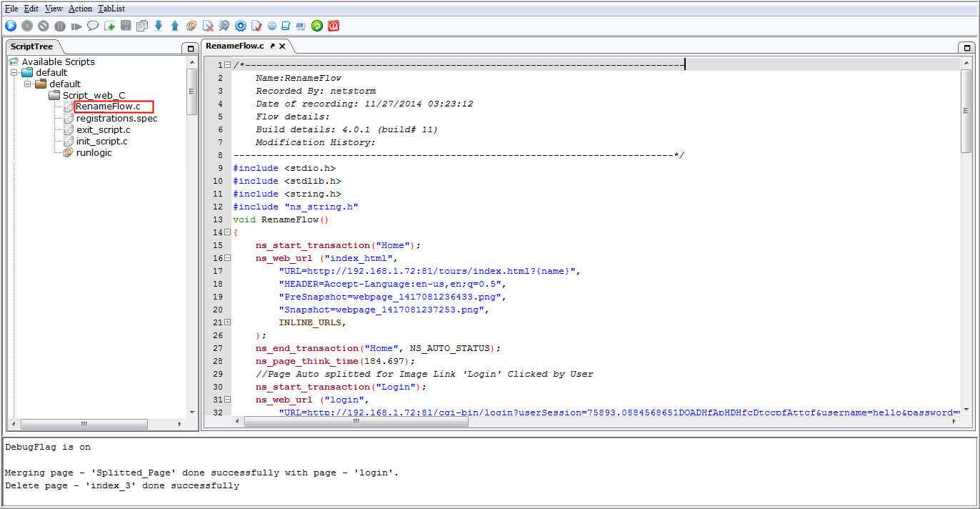Click the line 'Recorded By: netstorm'
Image resolution: width=980 pixels, height=509 pixels.
pyautogui.click(x=316, y=91)
